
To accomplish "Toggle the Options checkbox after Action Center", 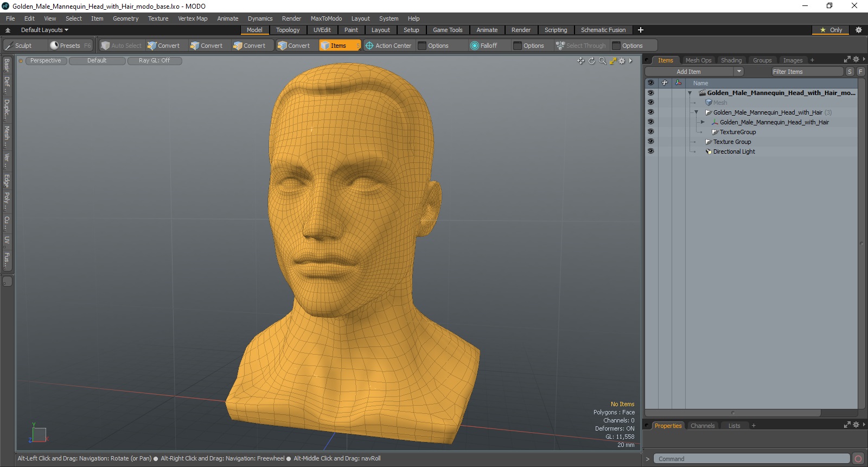I will [x=422, y=46].
